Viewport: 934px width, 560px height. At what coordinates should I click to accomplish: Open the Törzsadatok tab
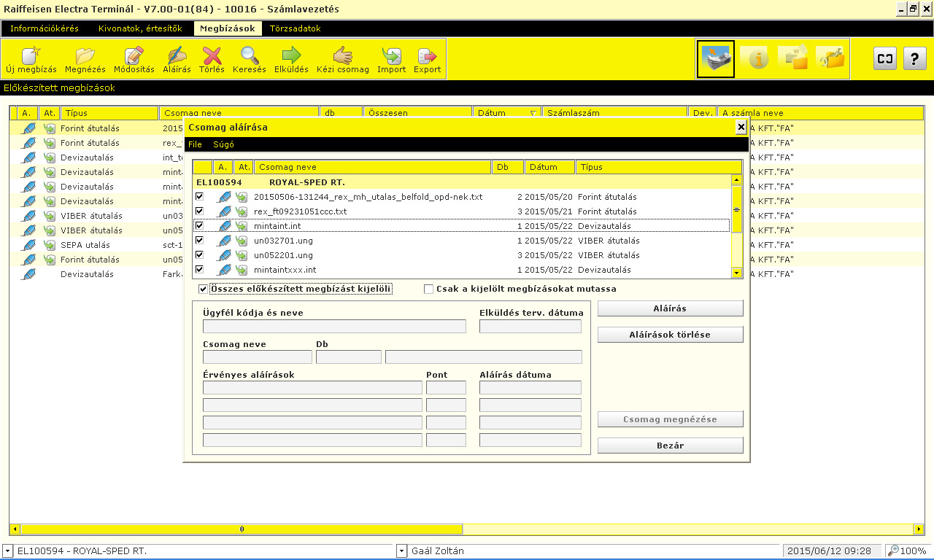click(295, 28)
